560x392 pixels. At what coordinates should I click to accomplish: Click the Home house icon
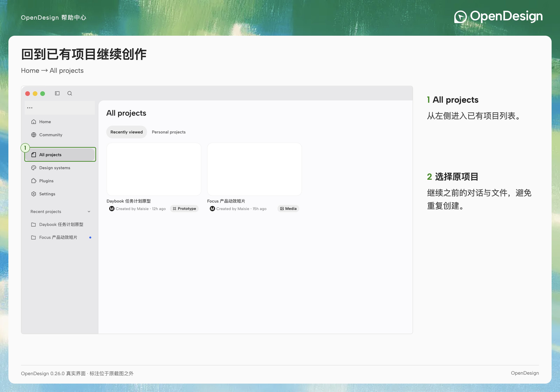(34, 122)
